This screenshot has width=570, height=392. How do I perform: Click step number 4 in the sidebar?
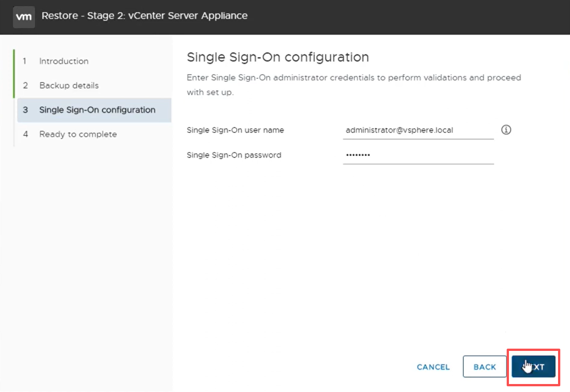[25, 134]
